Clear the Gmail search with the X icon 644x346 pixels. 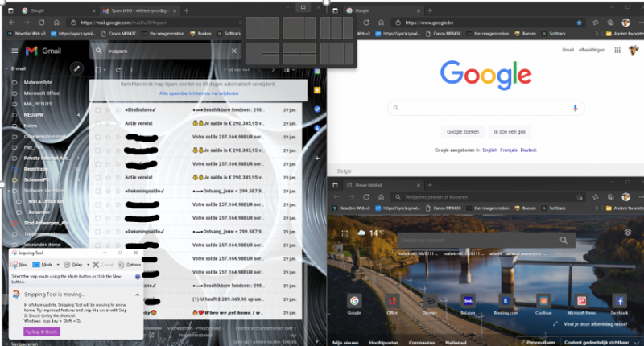(234, 51)
